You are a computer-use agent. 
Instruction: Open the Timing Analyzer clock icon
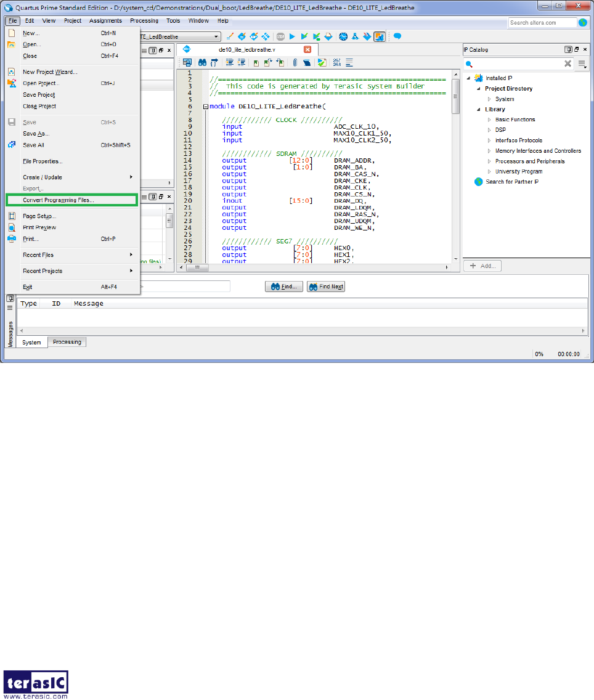click(343, 36)
